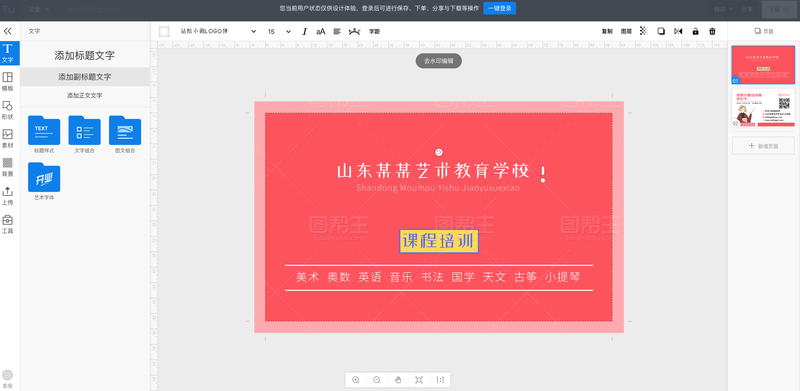The image size is (800, 391).
Task: Delete the selected element with trash icon
Action: tap(712, 31)
